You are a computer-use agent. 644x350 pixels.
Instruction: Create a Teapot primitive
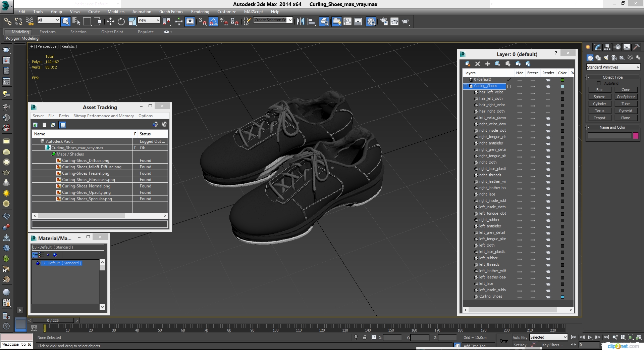tap(599, 118)
